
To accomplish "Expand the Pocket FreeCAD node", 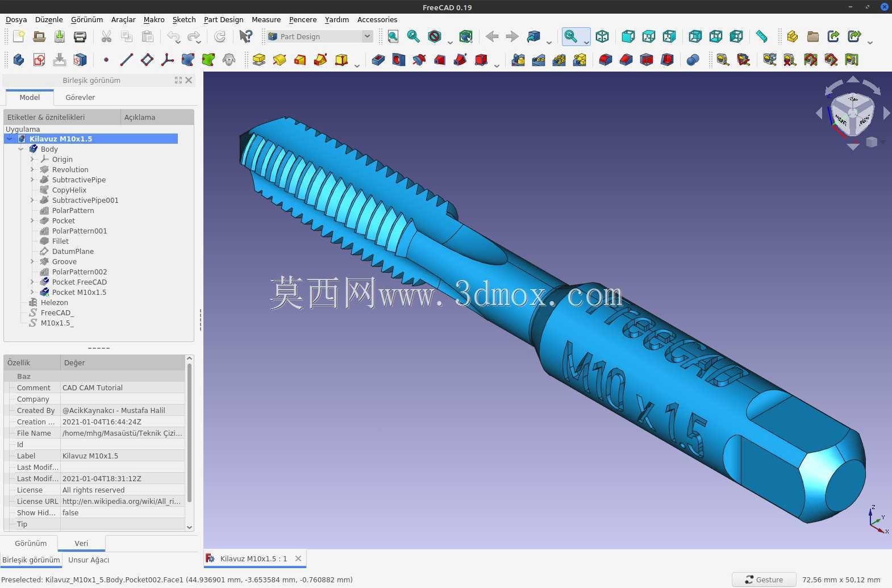I will [32, 282].
